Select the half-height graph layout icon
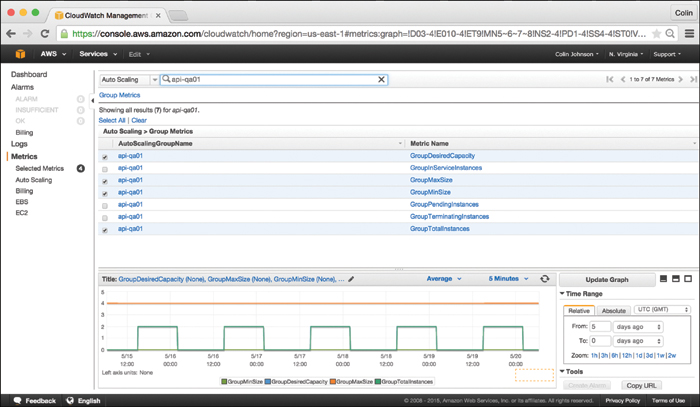This screenshot has height=407, width=700. tap(676, 278)
